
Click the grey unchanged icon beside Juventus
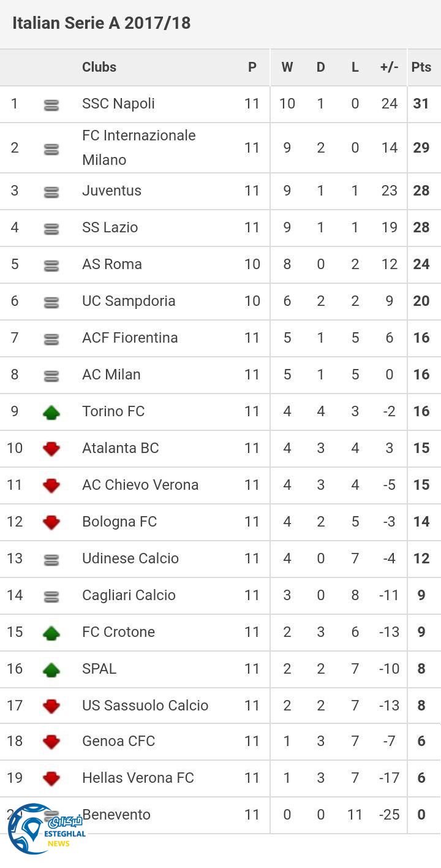(51, 192)
